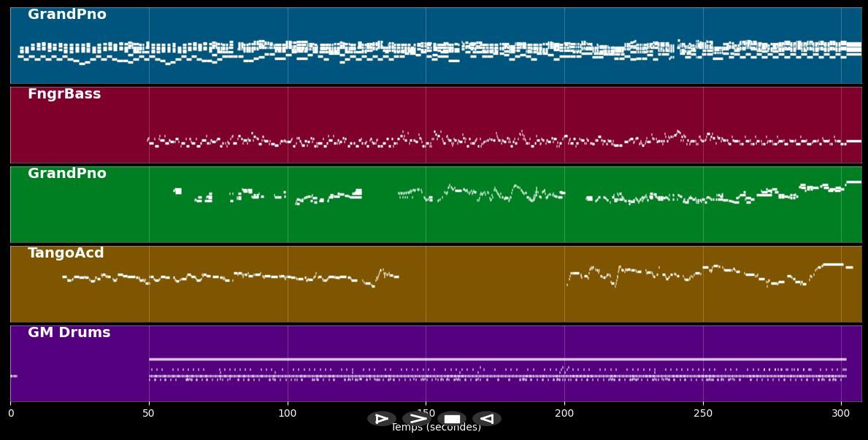The width and height of the screenshot is (868, 440).
Task: Click the stop rectangle button
Action: point(452,419)
